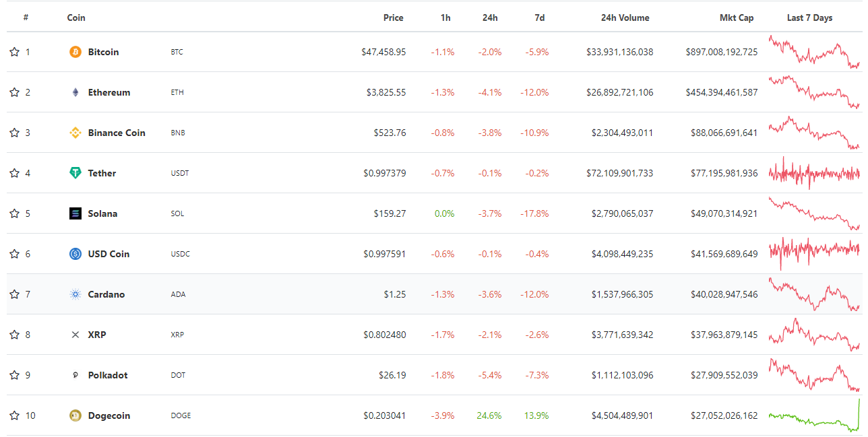This screenshot has height=437, width=868.
Task: Click Bitcoin's market cap $897,008,192,725
Action: point(722,52)
